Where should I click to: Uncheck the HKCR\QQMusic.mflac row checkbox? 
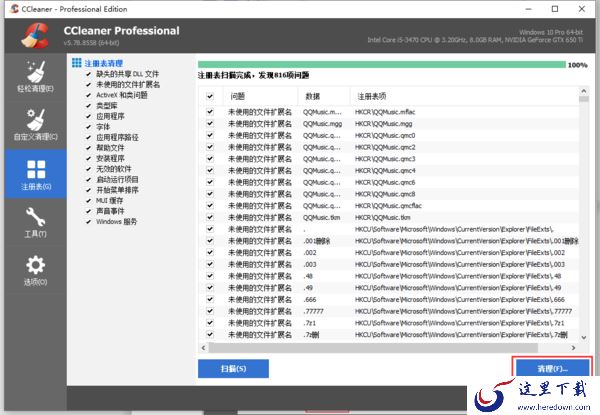(x=210, y=112)
